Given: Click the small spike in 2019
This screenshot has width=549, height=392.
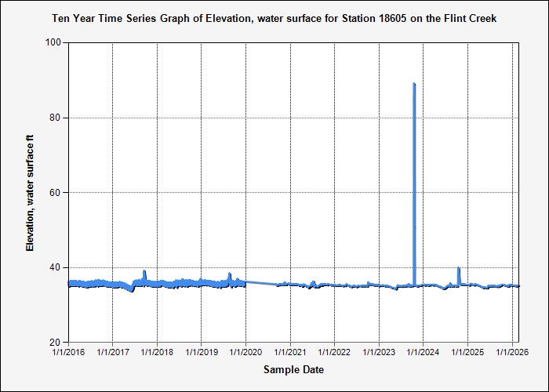Looking at the screenshot, I should click(230, 274).
